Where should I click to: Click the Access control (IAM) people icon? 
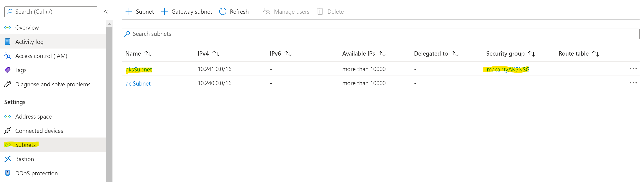(7, 56)
